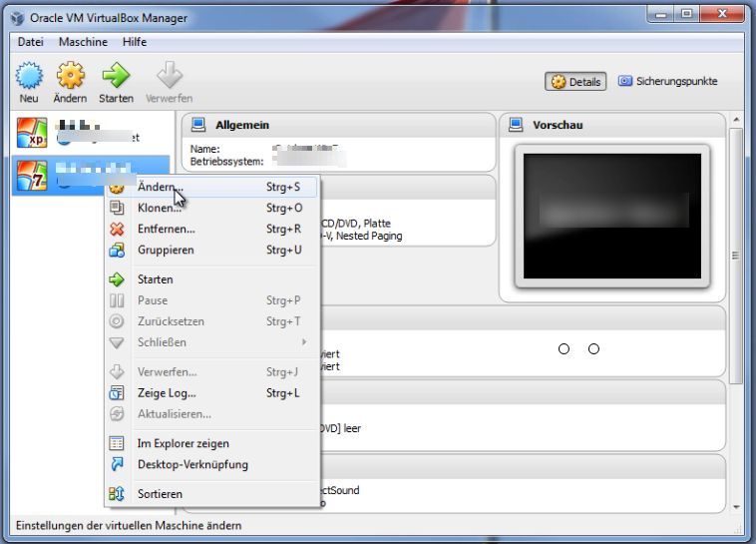
Task: Click the Desktop-Verknüpfung icon in context menu
Action: pyautogui.click(x=117, y=464)
